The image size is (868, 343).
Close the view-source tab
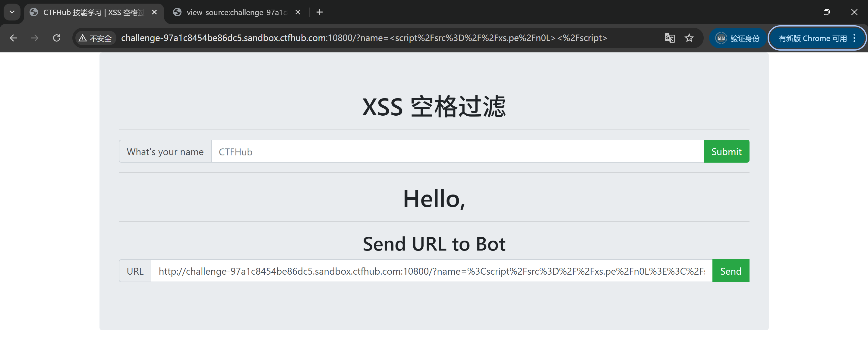298,12
